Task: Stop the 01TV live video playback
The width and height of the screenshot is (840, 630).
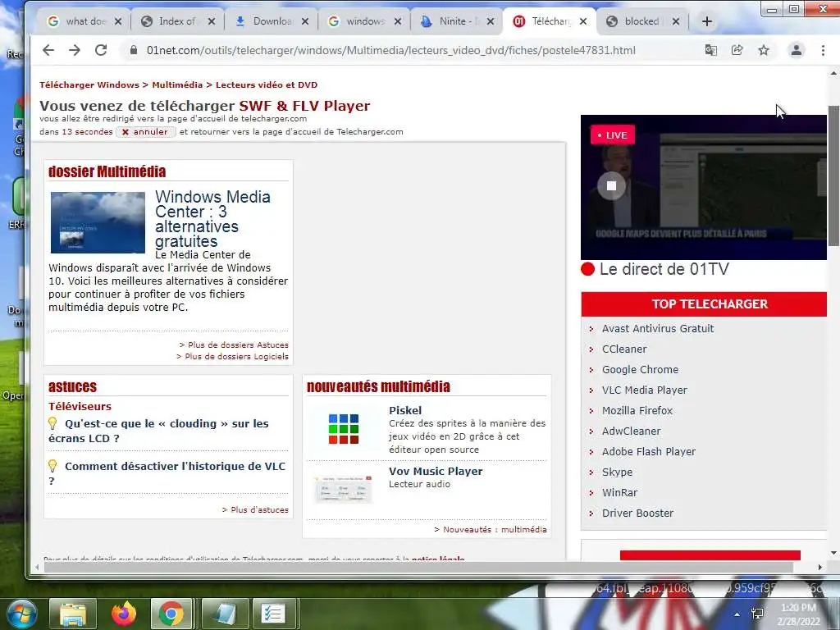Action: coord(611,186)
